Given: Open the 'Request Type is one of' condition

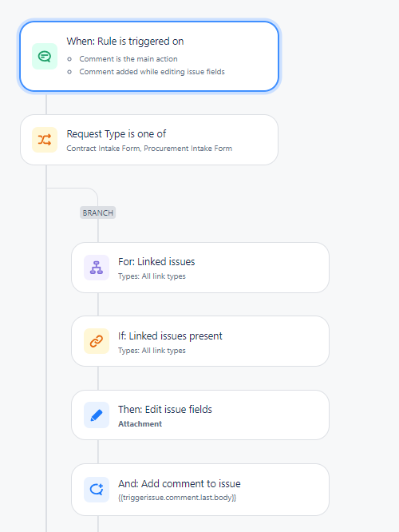Looking at the screenshot, I should click(x=149, y=140).
